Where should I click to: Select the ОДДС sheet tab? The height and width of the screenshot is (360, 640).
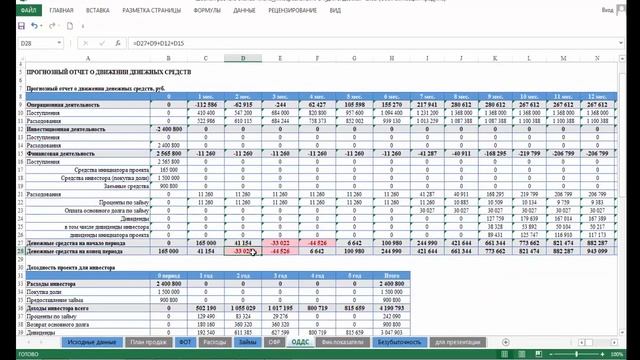click(300, 342)
